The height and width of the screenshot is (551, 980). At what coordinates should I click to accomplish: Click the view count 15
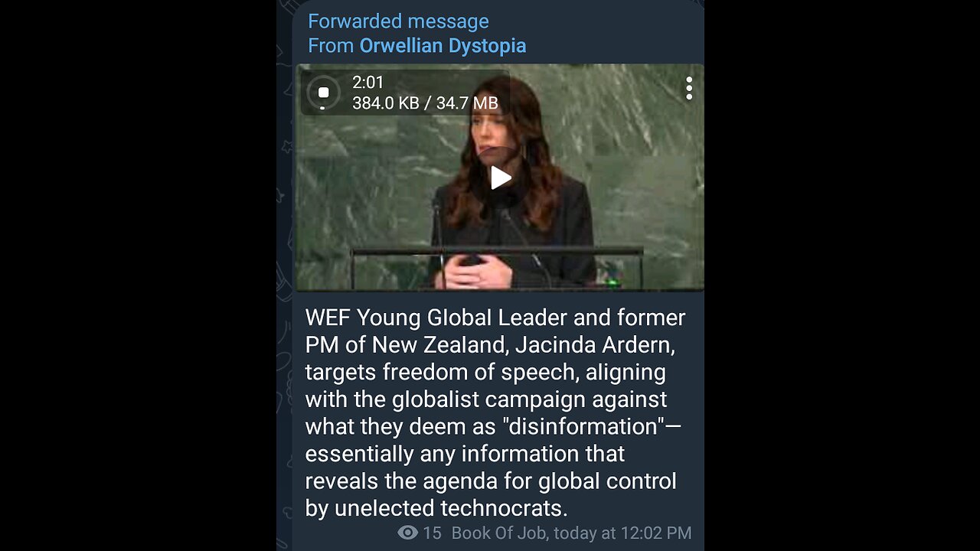pos(433,533)
